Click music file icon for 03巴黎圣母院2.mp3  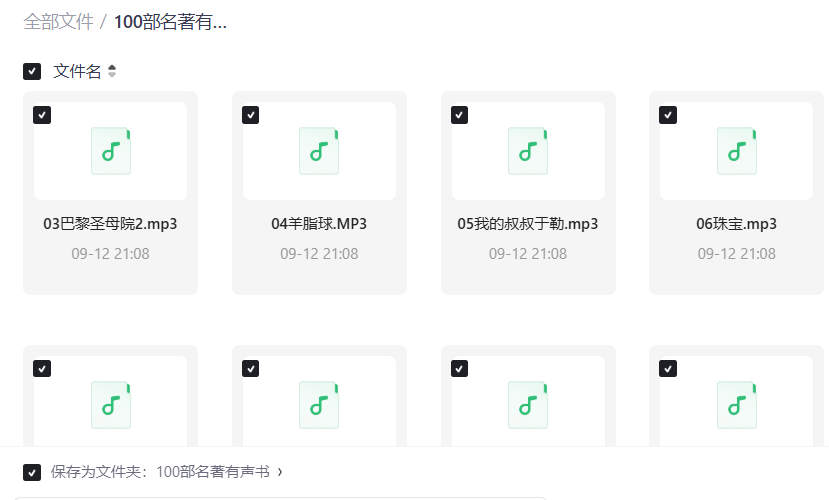pos(111,151)
